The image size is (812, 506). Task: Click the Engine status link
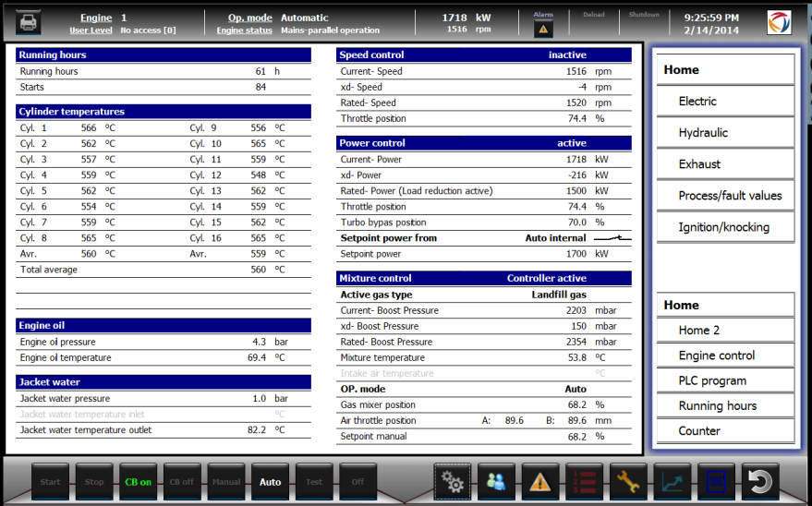coord(245,30)
